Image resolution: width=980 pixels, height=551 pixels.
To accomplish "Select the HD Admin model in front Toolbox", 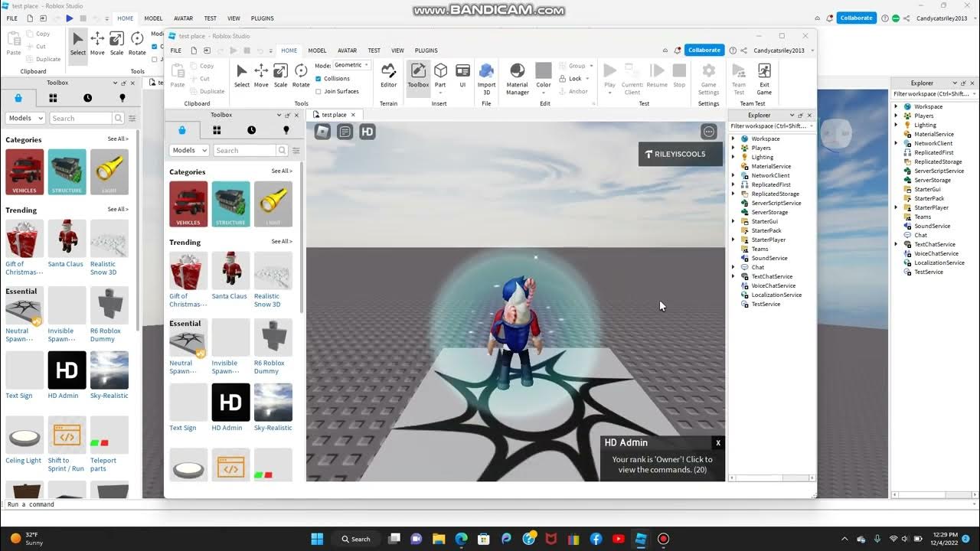I will 230,408.
